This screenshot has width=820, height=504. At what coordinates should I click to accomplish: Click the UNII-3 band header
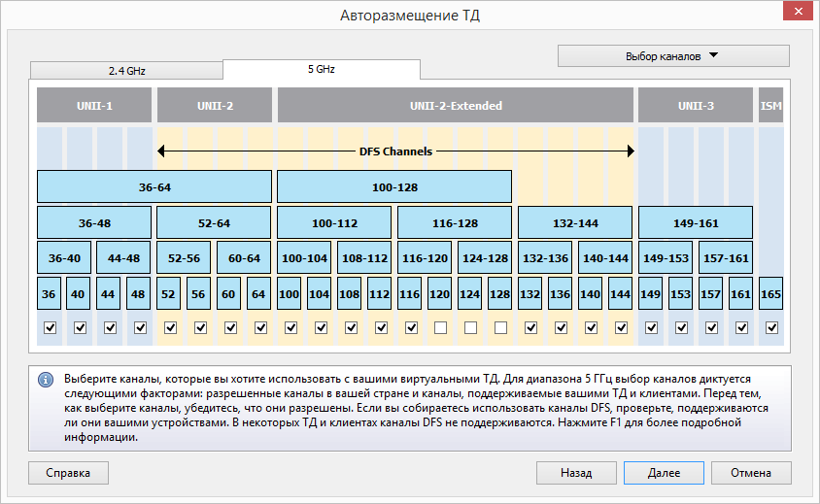click(x=696, y=105)
